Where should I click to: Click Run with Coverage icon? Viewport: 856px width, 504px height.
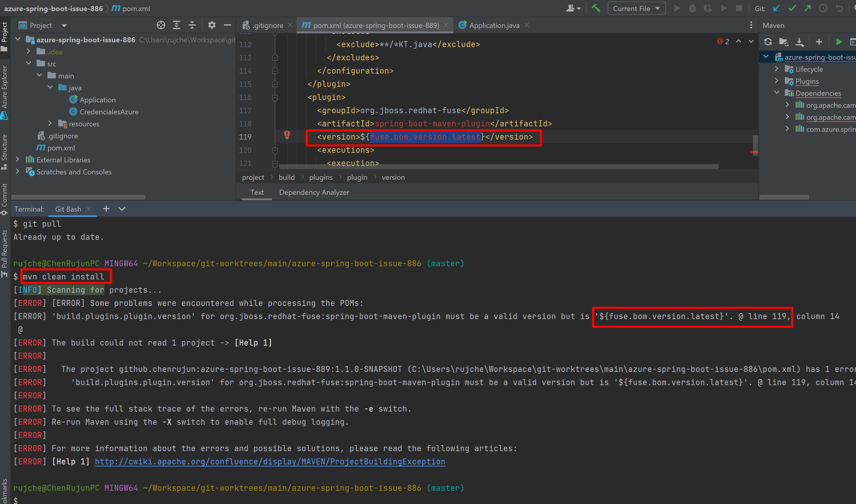click(x=708, y=8)
